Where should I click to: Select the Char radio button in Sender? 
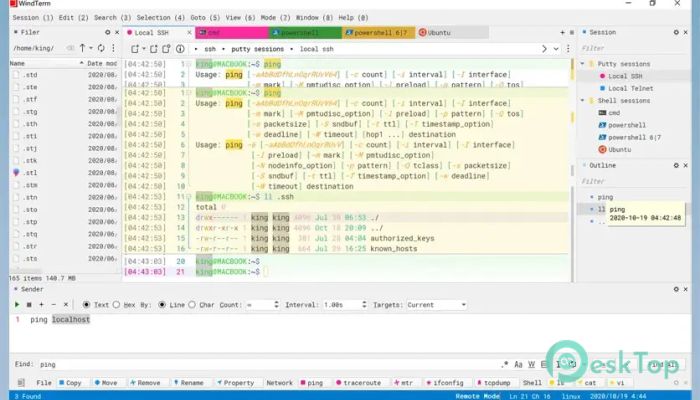192,304
